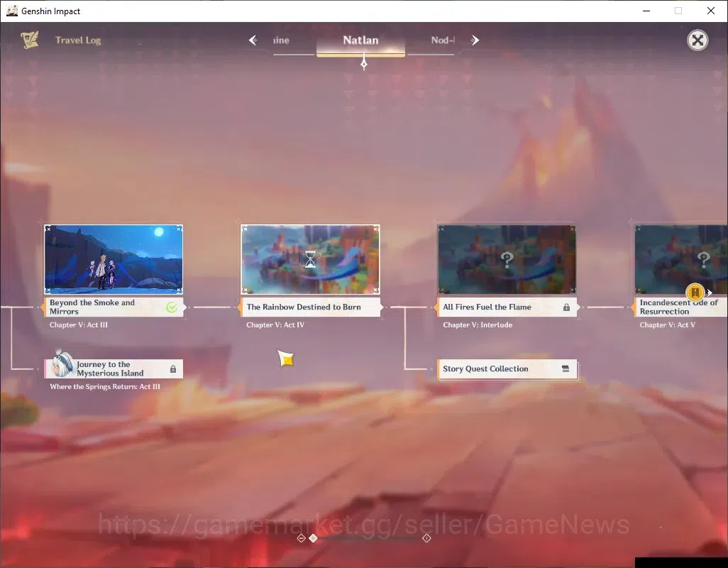This screenshot has width=728, height=568.
Task: Click the Genshin Impact window title icon
Action: tap(12, 11)
